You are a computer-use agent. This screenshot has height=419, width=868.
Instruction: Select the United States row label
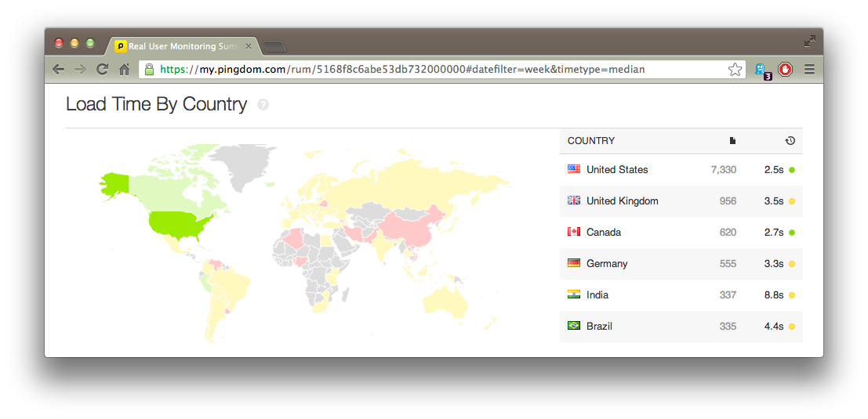(x=616, y=170)
